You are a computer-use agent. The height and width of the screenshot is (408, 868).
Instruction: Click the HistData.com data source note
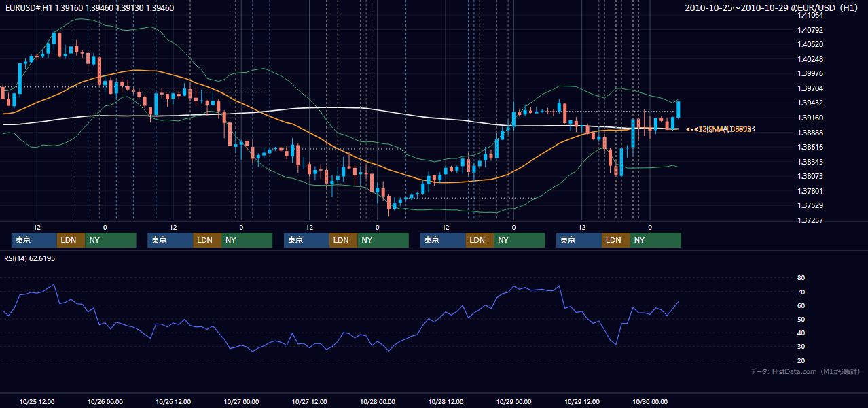tap(806, 371)
